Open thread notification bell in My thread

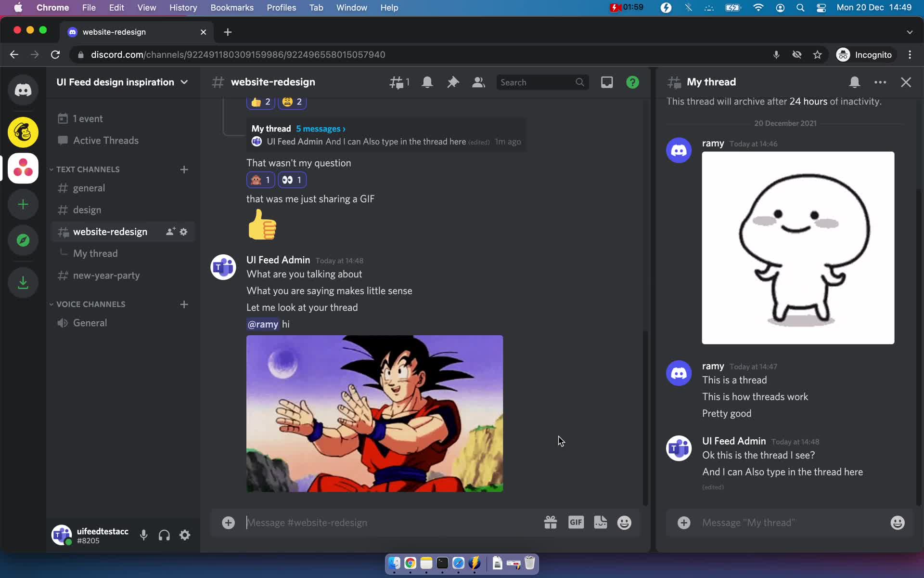(854, 82)
